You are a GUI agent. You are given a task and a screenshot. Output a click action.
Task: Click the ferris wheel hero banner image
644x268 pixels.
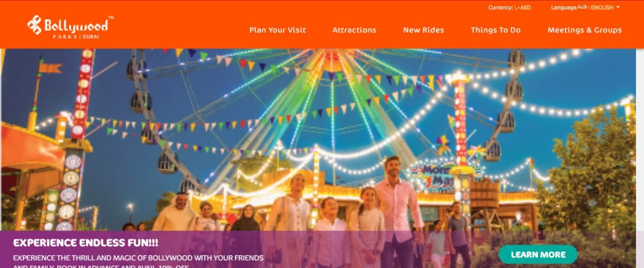coord(321,139)
